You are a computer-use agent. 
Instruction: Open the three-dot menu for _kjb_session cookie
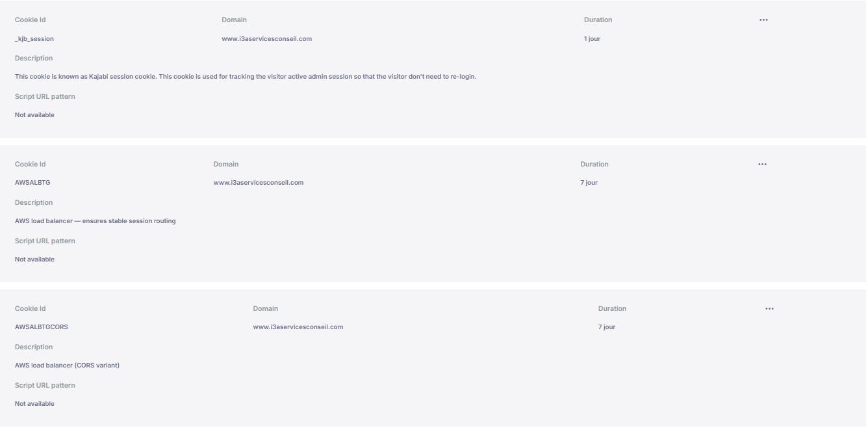pyautogui.click(x=763, y=20)
